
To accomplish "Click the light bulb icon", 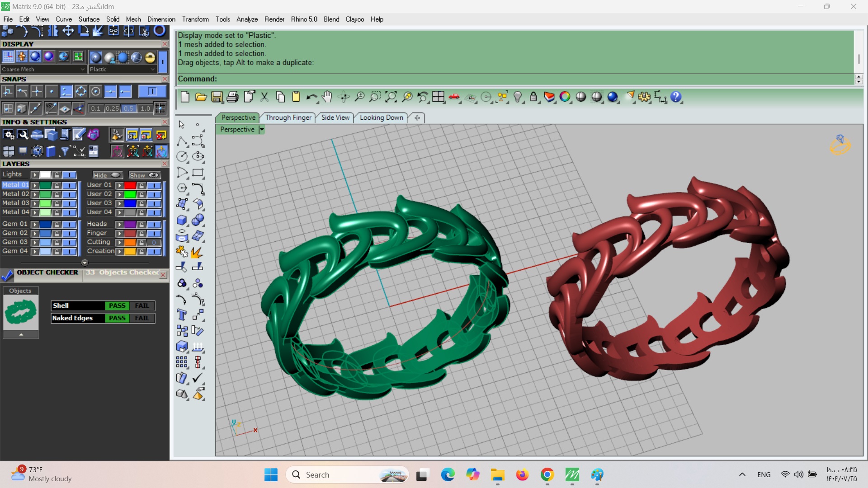I will 518,97.
